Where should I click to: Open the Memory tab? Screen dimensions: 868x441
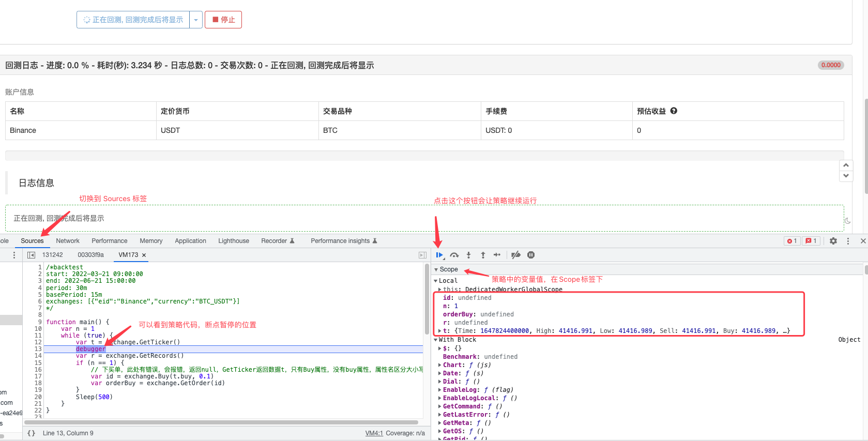click(151, 241)
